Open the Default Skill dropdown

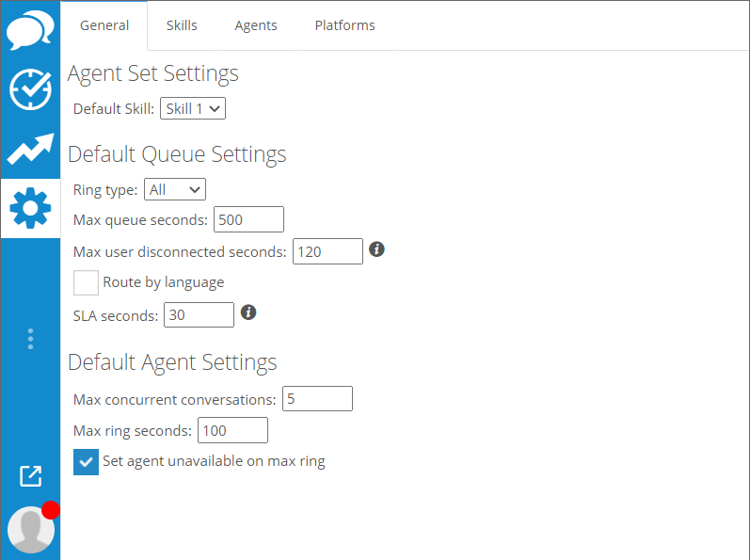click(193, 109)
